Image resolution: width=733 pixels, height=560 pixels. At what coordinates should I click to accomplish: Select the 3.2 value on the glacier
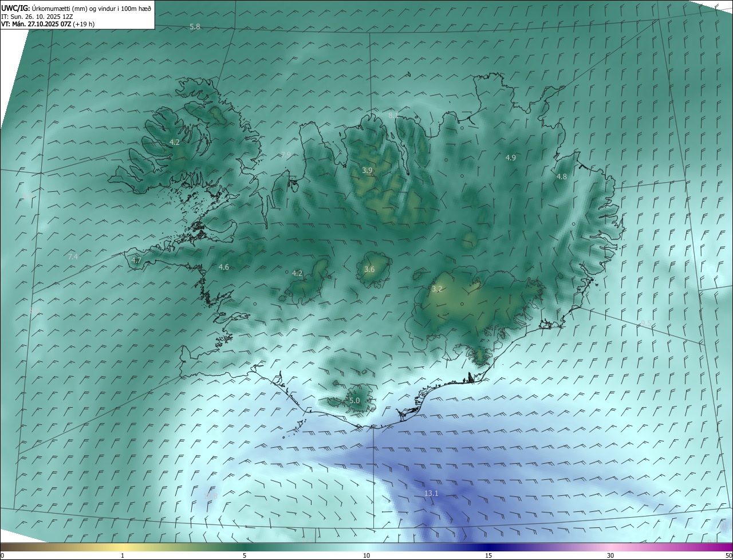pos(437,289)
